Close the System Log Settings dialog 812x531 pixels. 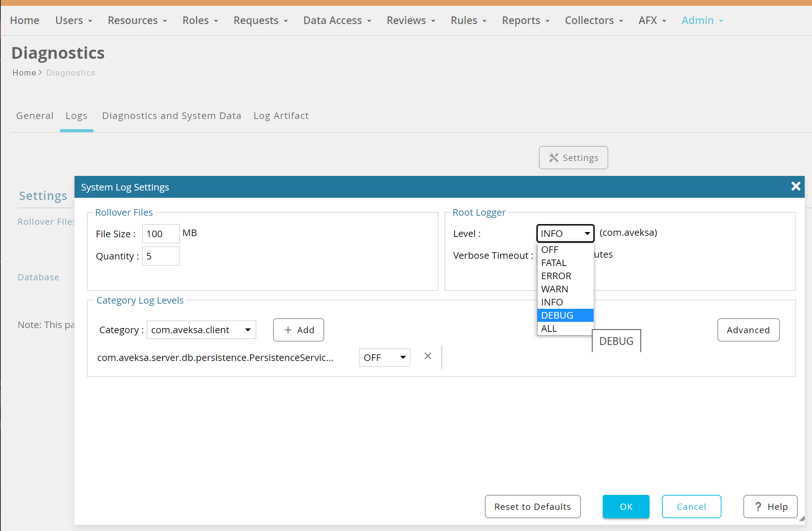point(796,186)
